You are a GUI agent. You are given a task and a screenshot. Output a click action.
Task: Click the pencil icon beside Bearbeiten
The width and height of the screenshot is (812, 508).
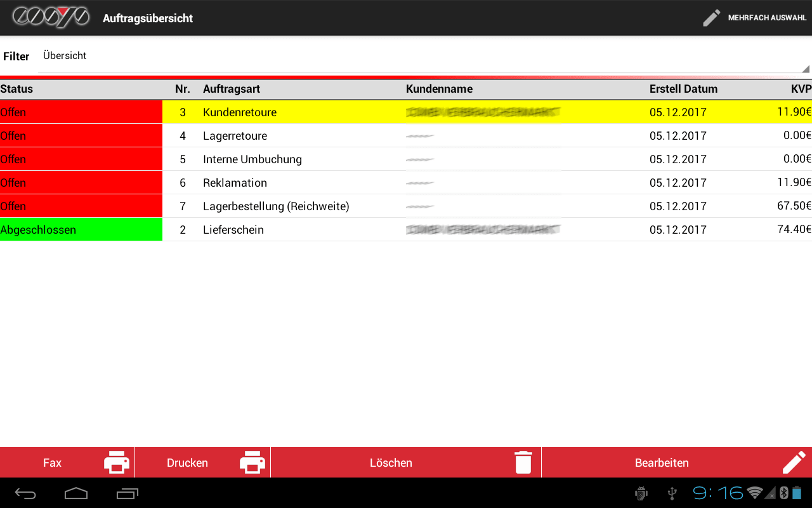click(x=794, y=462)
